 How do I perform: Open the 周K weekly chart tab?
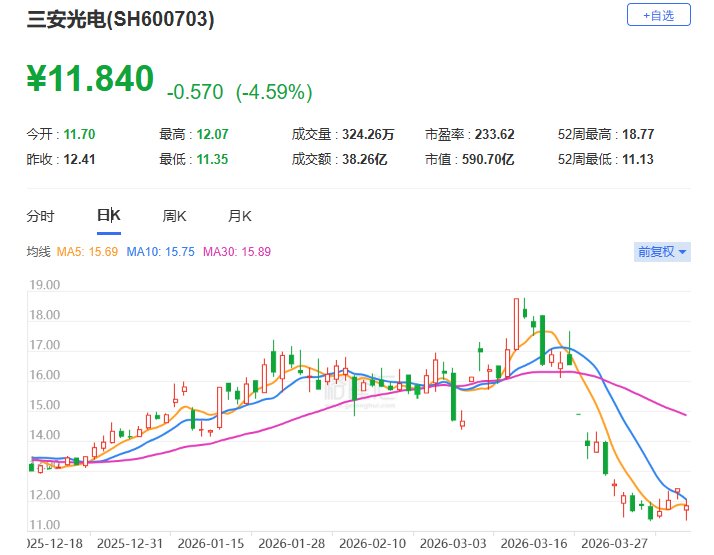174,216
